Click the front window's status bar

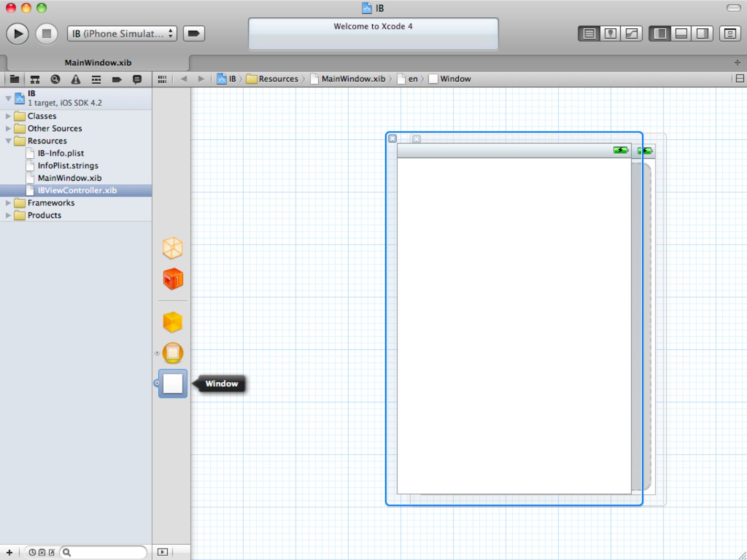[514, 151]
